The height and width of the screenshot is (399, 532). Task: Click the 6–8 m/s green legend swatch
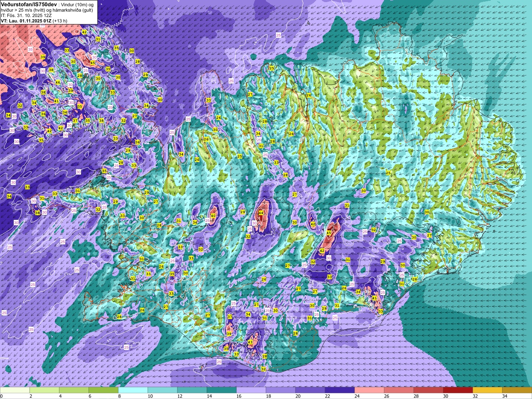(x=103, y=390)
